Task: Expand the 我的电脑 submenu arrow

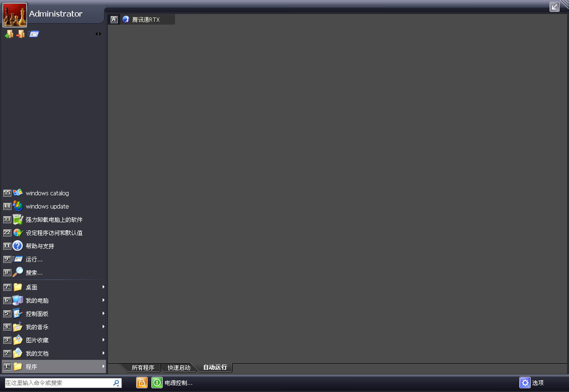Action: click(x=103, y=300)
